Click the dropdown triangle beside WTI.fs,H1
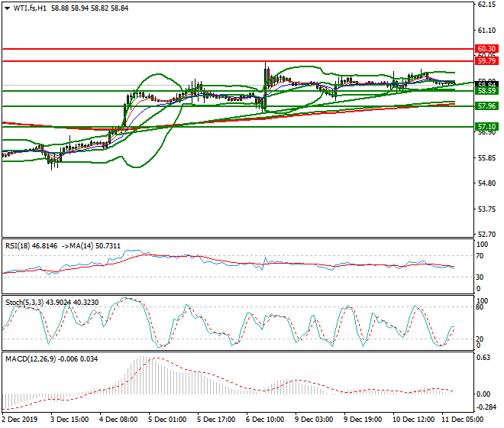Screen dimensions: 504x428 pos(7,7)
